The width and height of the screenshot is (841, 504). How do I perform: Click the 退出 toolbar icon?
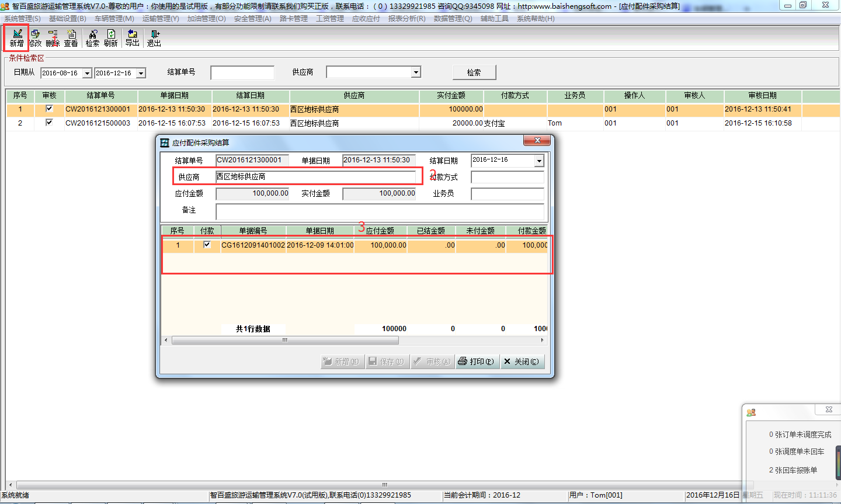[154, 38]
